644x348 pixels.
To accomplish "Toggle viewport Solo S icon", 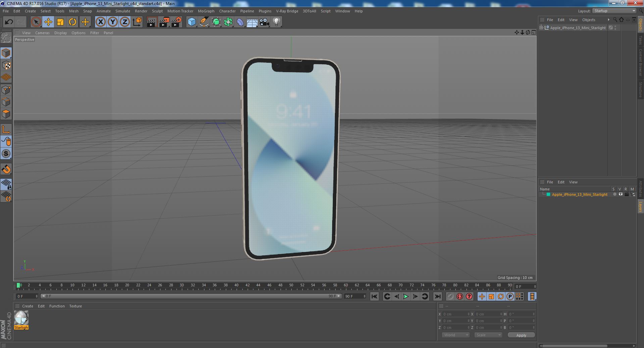I will click(6, 154).
